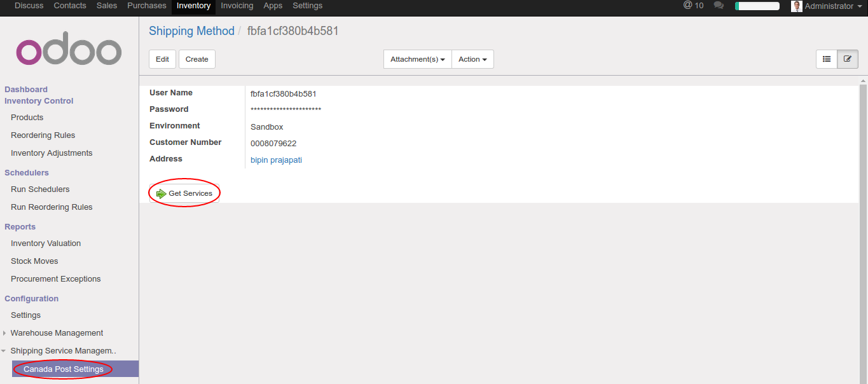The height and width of the screenshot is (384, 868).
Task: Open Inventory Adjustments
Action: point(52,153)
